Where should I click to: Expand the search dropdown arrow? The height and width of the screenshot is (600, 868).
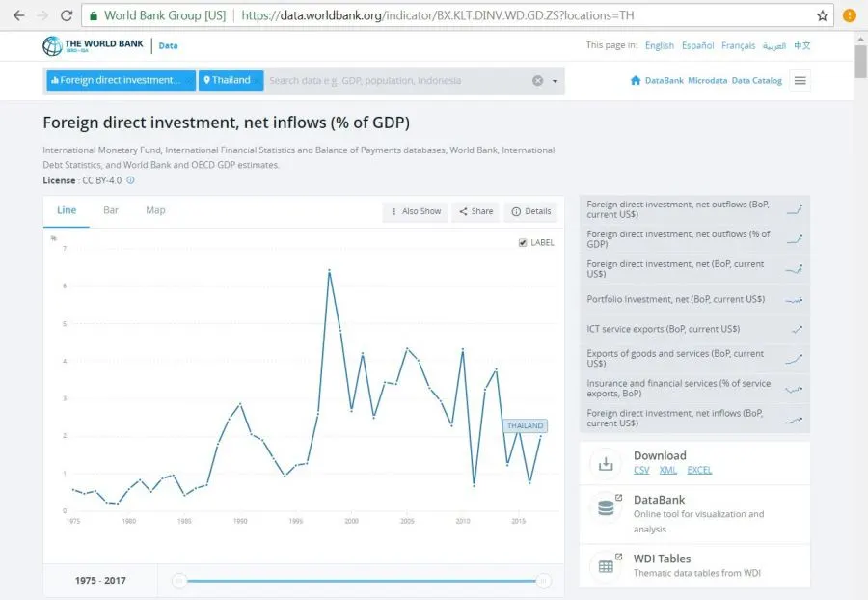pyautogui.click(x=556, y=81)
